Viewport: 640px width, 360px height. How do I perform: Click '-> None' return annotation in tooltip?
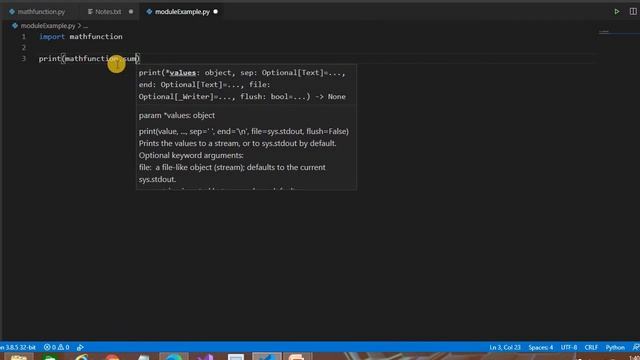pyautogui.click(x=330, y=97)
